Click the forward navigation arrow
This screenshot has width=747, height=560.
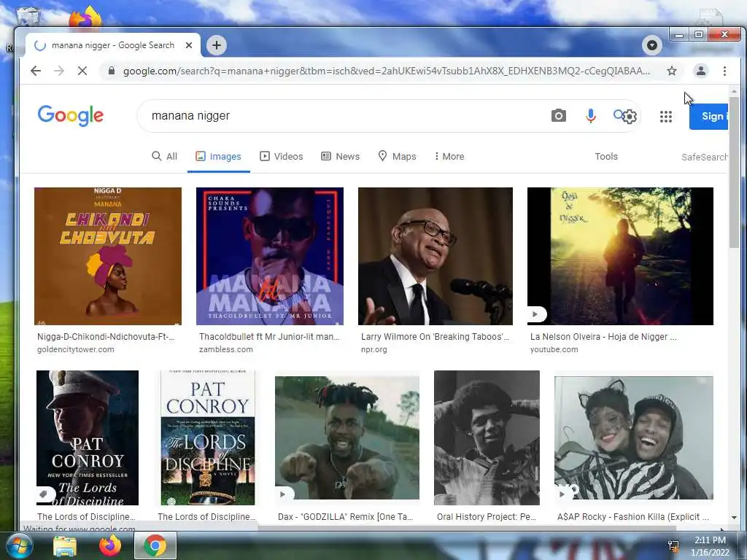click(59, 71)
